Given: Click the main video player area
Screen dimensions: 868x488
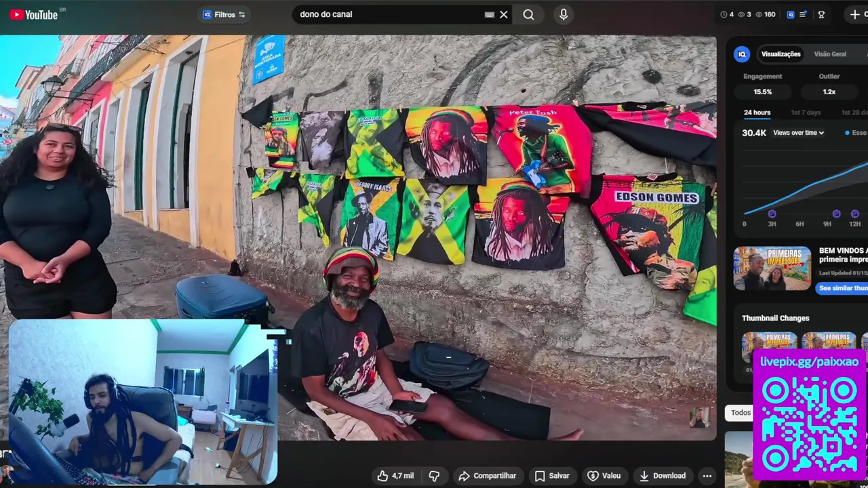Looking at the screenshot, I should click(x=358, y=238).
